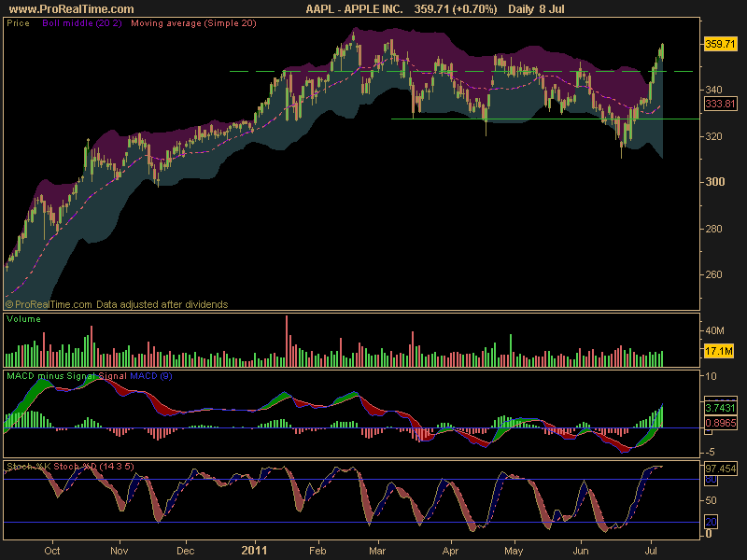Click the 359.71 (+0.70%) quote in header

(456, 9)
